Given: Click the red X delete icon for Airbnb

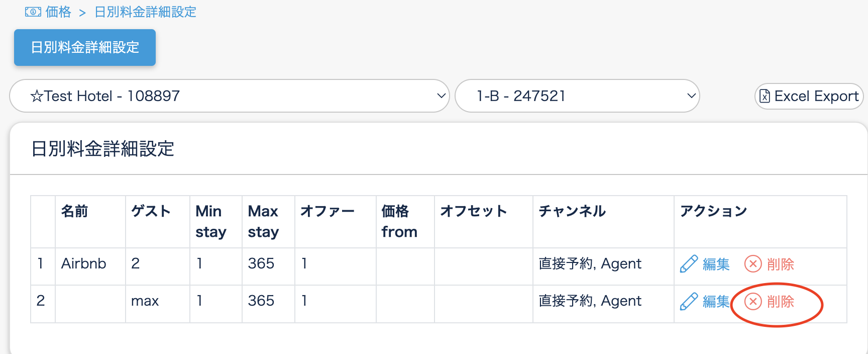Looking at the screenshot, I should 753,264.
